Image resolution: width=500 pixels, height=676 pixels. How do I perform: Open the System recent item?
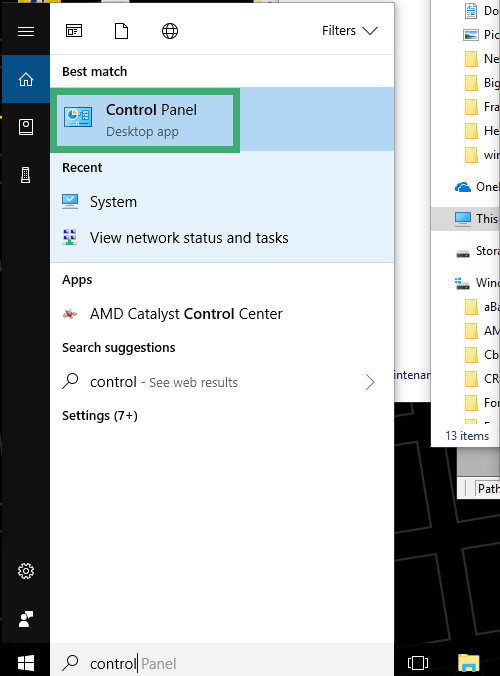pyautogui.click(x=222, y=202)
